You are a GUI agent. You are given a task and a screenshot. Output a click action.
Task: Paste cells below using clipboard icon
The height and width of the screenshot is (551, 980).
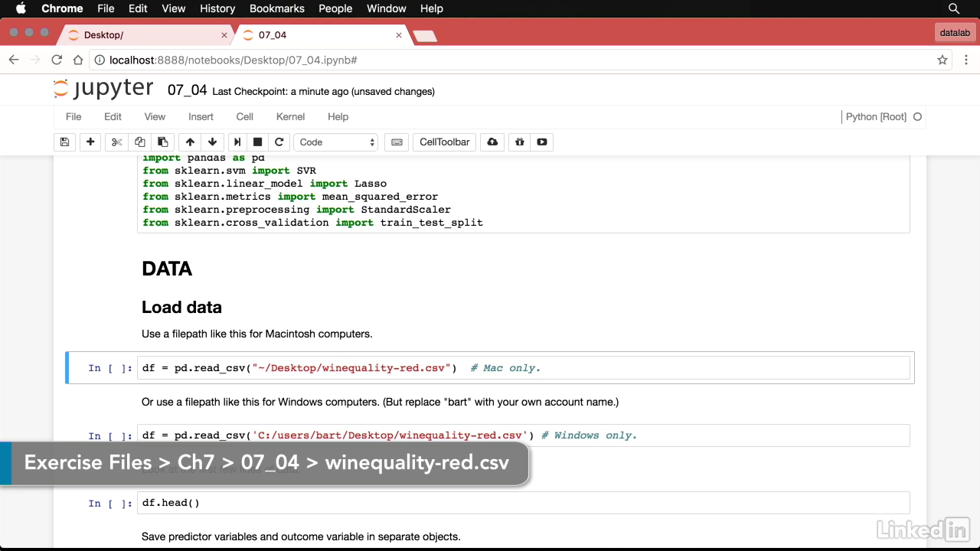point(162,142)
